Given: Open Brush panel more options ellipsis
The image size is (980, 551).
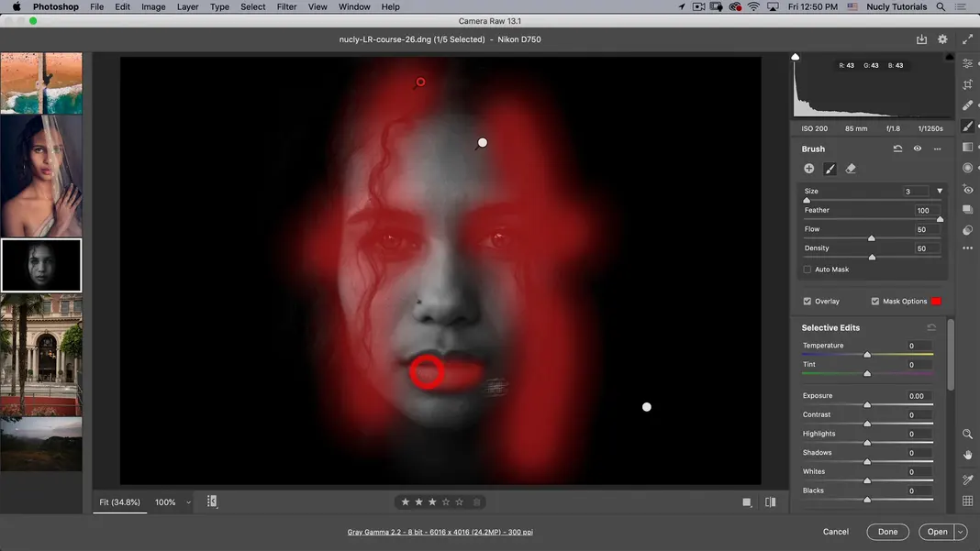Looking at the screenshot, I should coord(938,149).
